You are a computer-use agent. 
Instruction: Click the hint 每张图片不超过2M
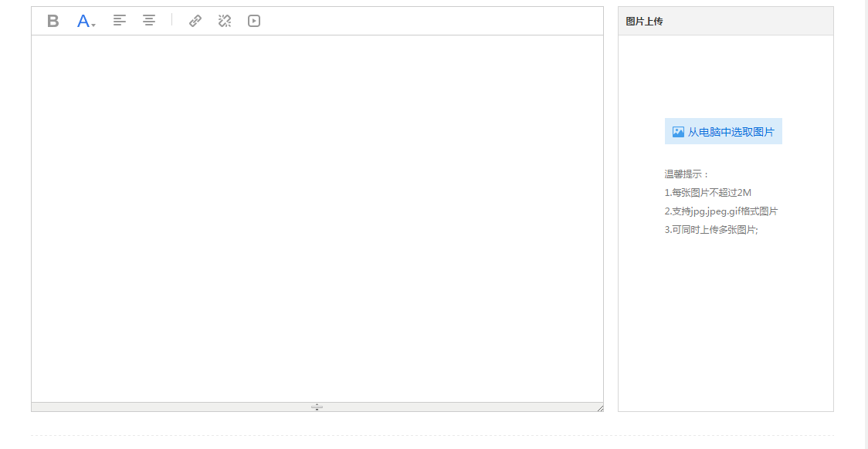(707, 193)
